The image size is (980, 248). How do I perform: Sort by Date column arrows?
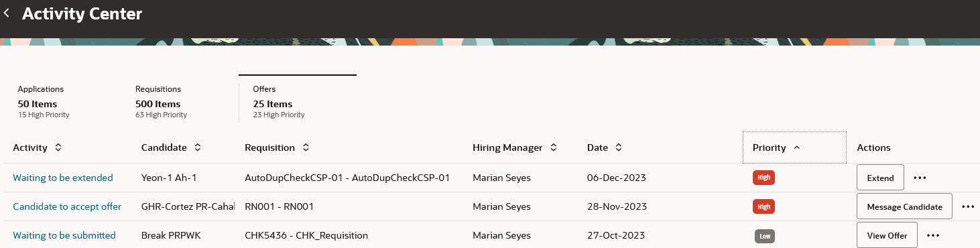tap(619, 147)
